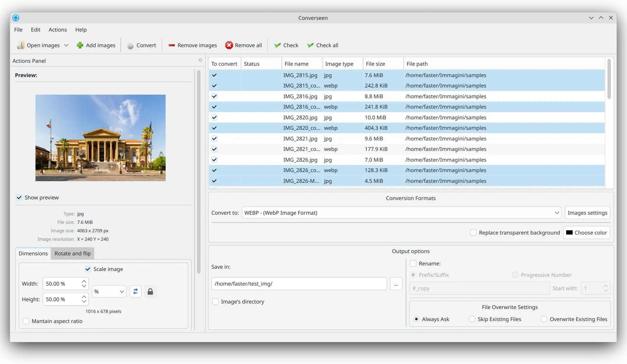The width and height of the screenshot is (627, 364).
Task: Open the percent unit dropdown
Action: (x=109, y=291)
